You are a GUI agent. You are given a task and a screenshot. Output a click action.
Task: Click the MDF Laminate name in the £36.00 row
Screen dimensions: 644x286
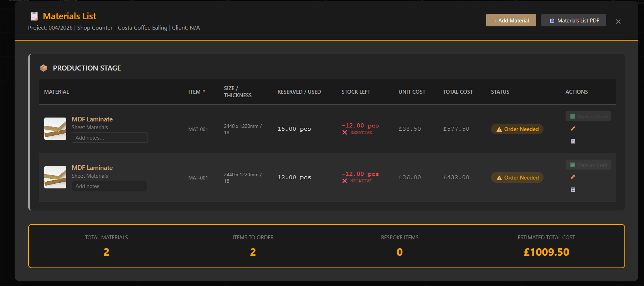click(92, 168)
